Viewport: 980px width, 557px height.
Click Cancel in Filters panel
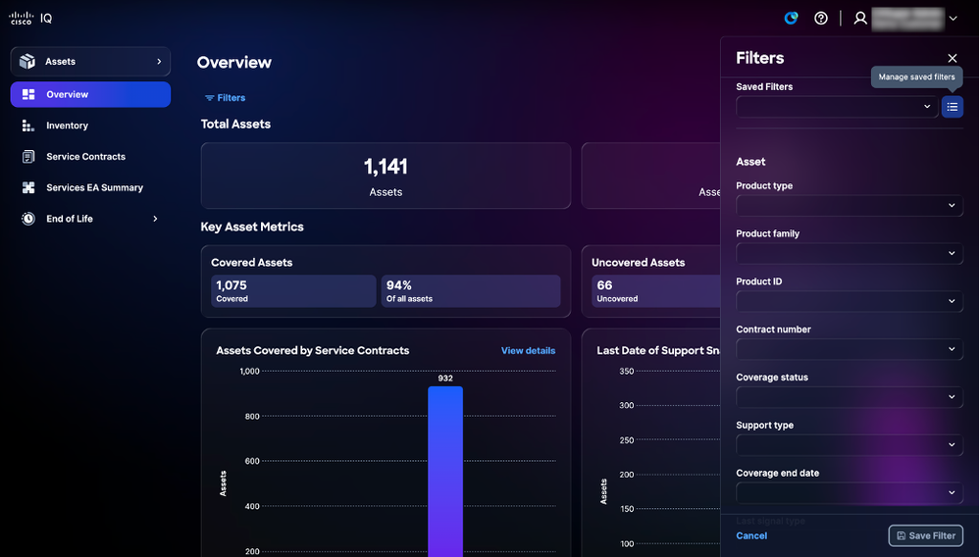(751, 535)
